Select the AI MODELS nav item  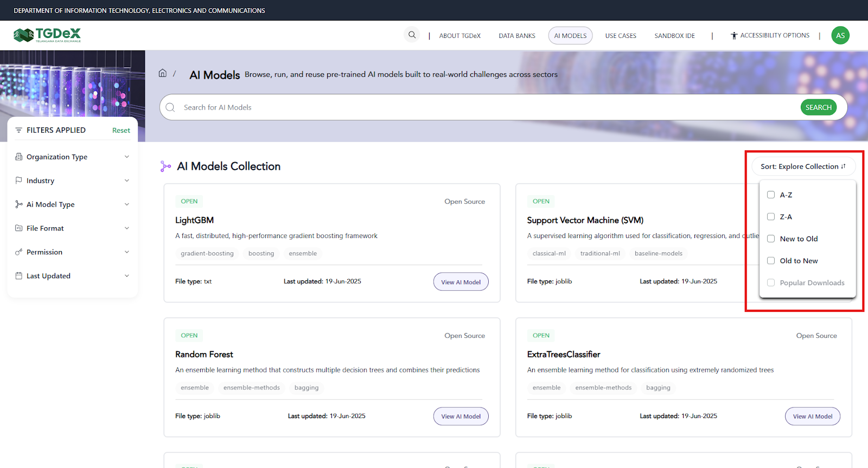pyautogui.click(x=570, y=36)
